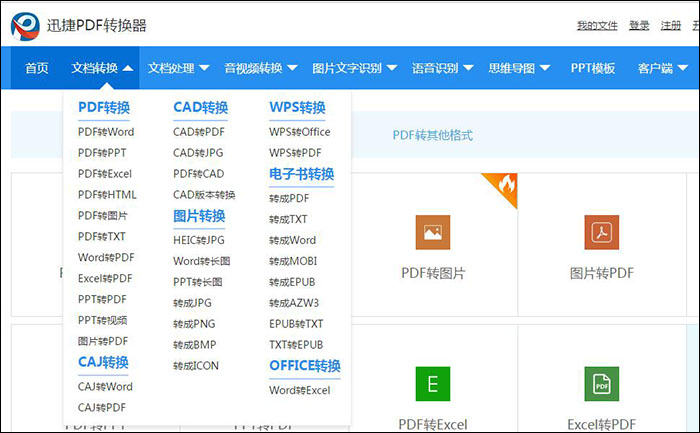
Task: Select PDF转图片 in the dropdown menu
Action: pyautogui.click(x=102, y=216)
